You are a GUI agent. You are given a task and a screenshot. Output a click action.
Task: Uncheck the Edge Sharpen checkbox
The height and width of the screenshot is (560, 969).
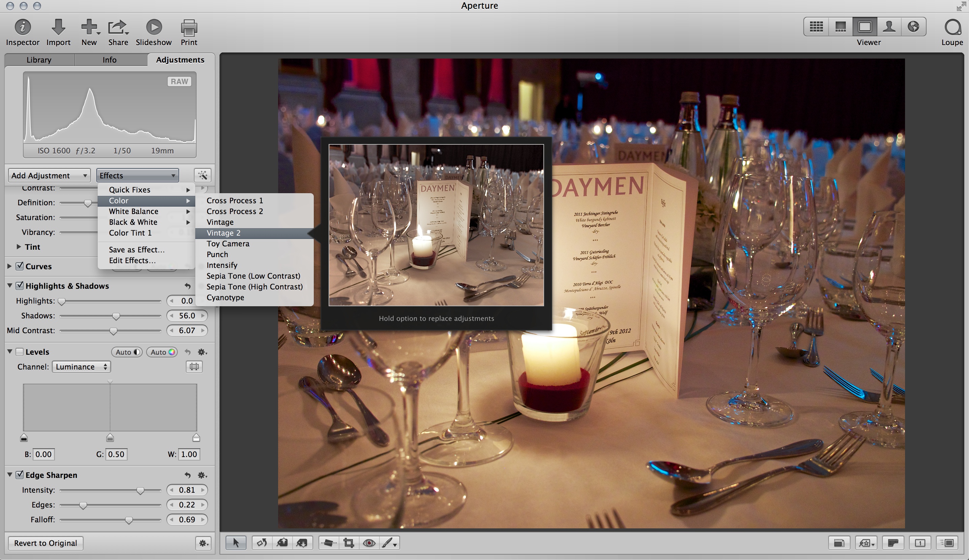tap(20, 475)
